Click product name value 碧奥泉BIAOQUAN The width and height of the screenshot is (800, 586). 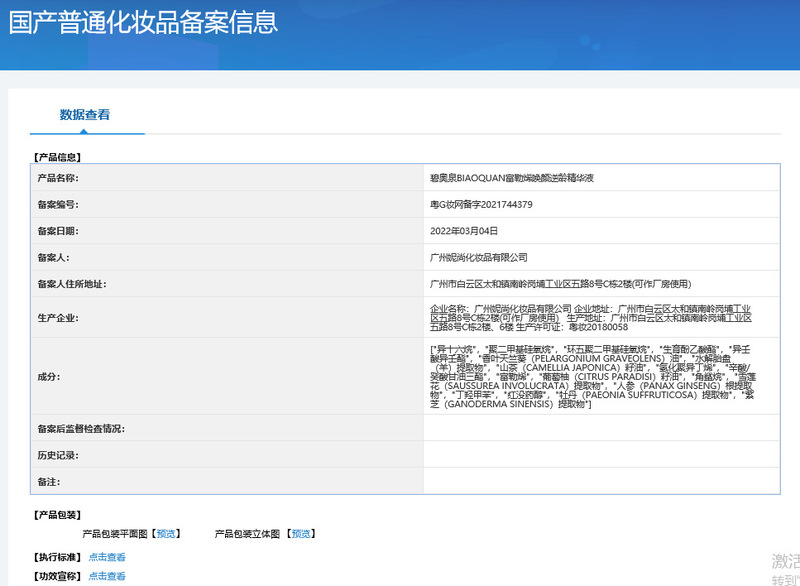[x=512, y=178]
